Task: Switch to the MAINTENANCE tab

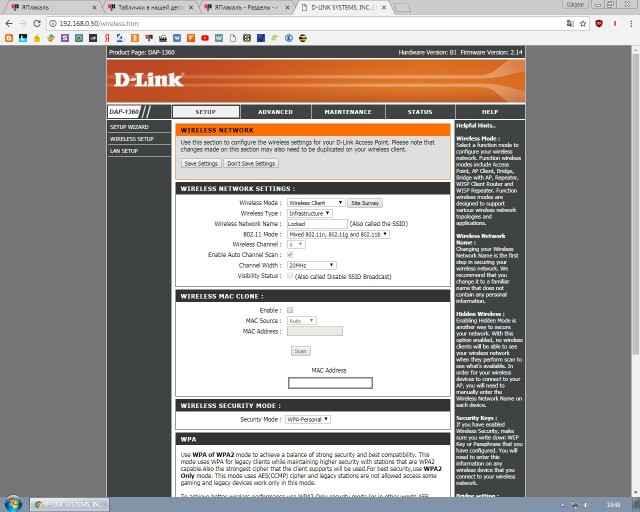Action: point(348,112)
